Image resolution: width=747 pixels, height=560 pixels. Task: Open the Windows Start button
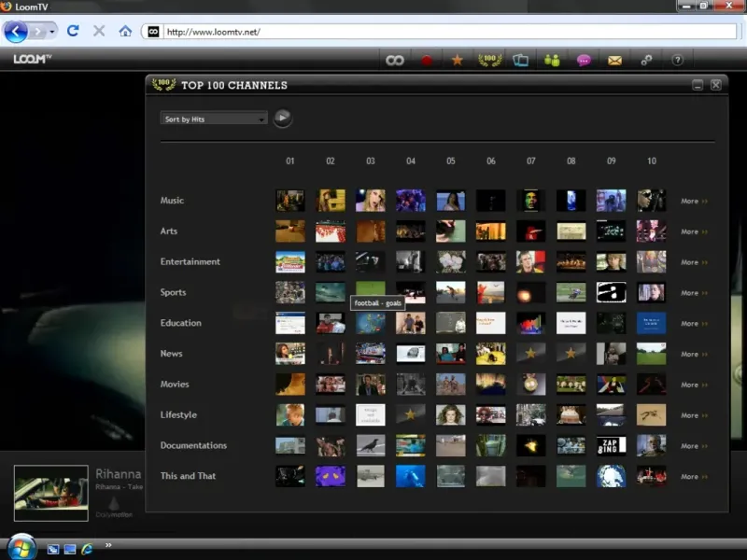21,545
